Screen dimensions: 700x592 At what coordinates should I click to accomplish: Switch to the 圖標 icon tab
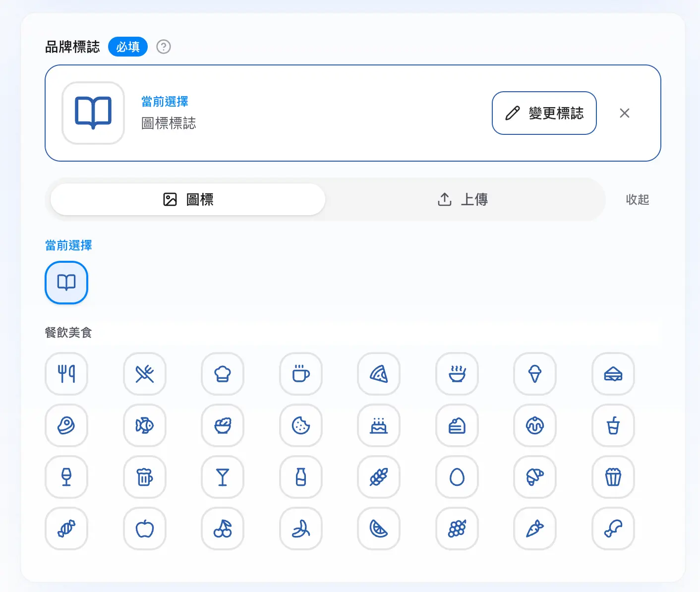[188, 199]
